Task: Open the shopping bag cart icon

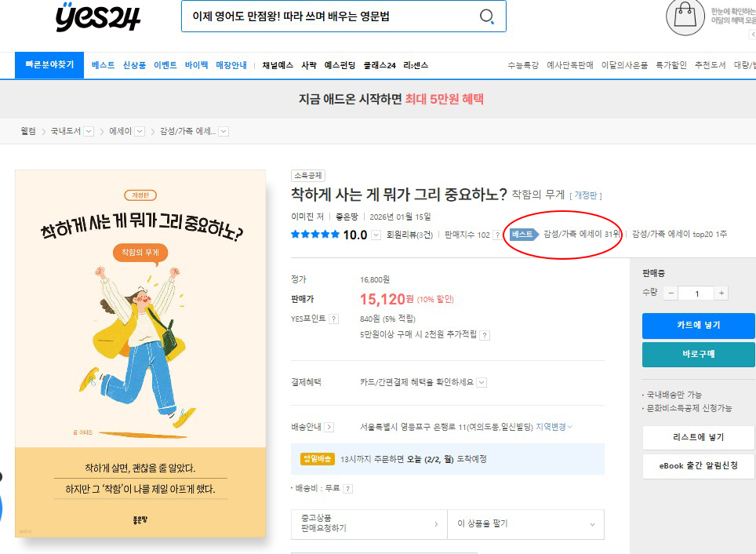Action: [685, 19]
